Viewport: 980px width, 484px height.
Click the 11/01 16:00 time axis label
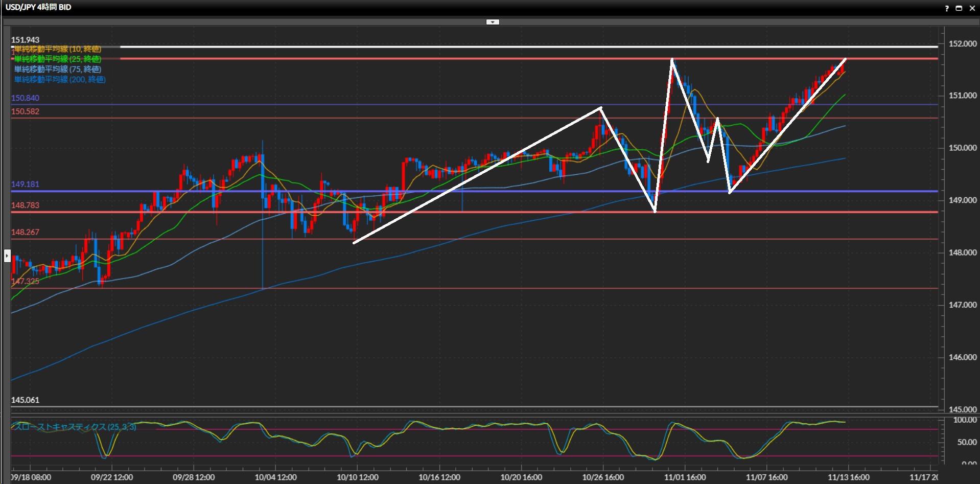(685, 477)
